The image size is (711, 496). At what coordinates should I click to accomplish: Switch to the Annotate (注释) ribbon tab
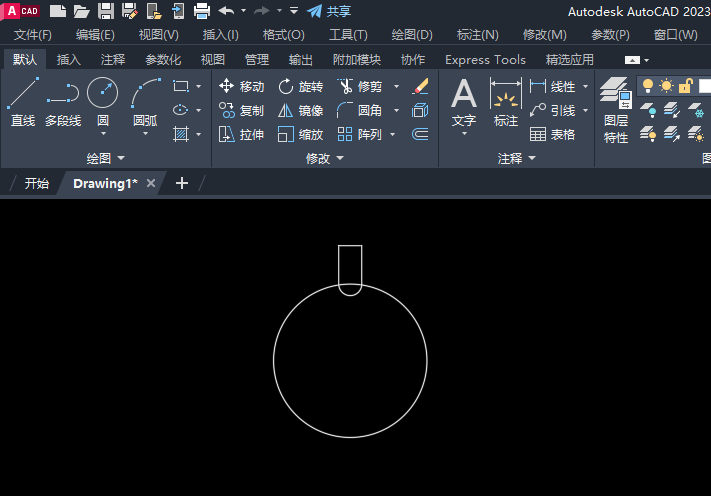(112, 59)
